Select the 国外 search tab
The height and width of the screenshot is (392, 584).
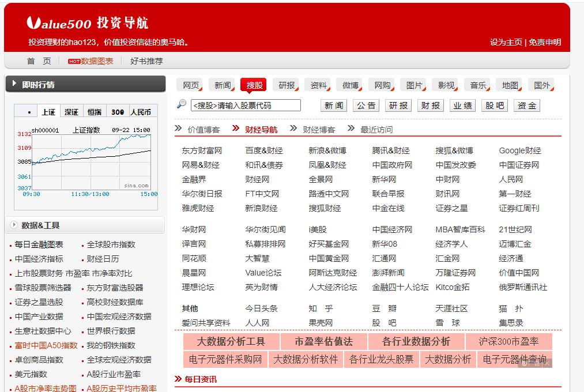(x=541, y=85)
